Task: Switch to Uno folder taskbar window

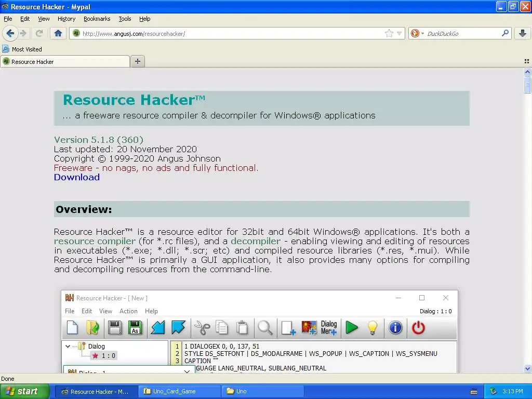Action: [x=262, y=391]
